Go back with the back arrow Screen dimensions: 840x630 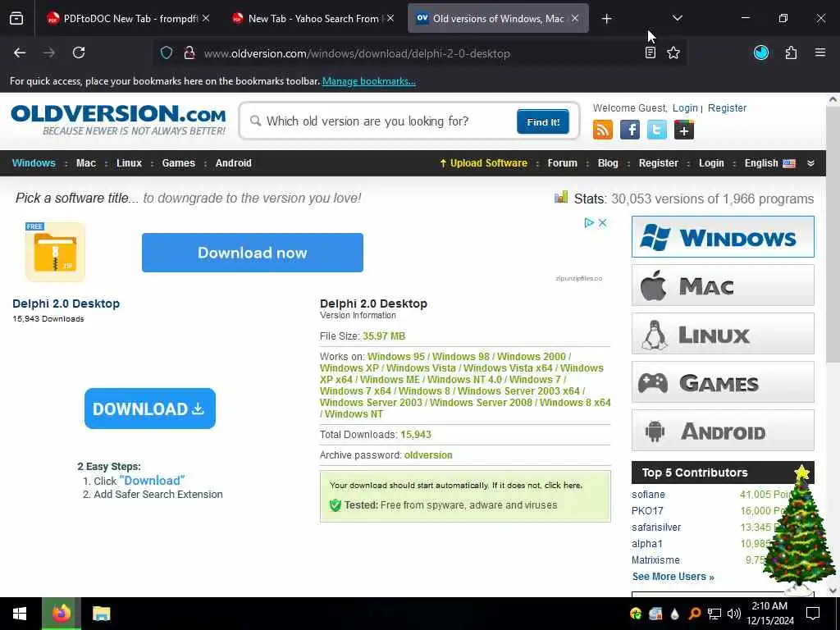point(20,52)
